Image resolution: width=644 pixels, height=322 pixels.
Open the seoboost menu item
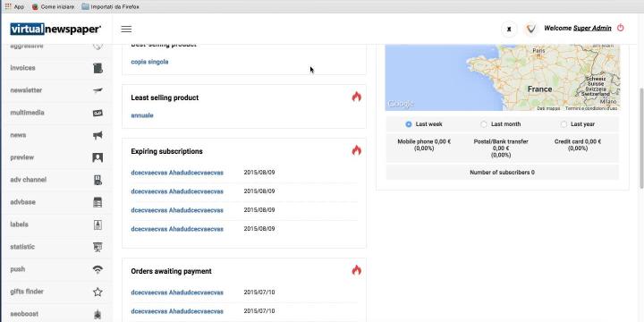point(24,314)
